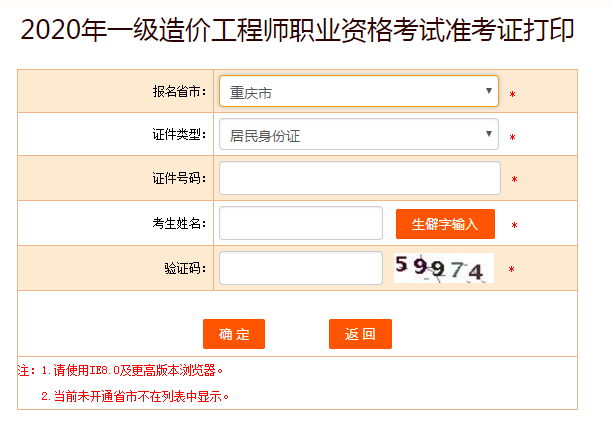Click the 证件号码 label

[x=179, y=179]
